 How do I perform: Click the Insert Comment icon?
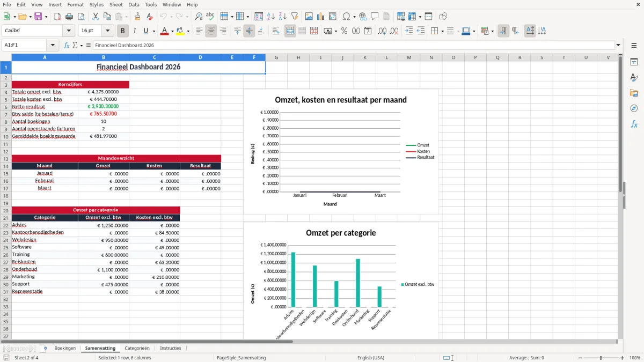[375, 17]
